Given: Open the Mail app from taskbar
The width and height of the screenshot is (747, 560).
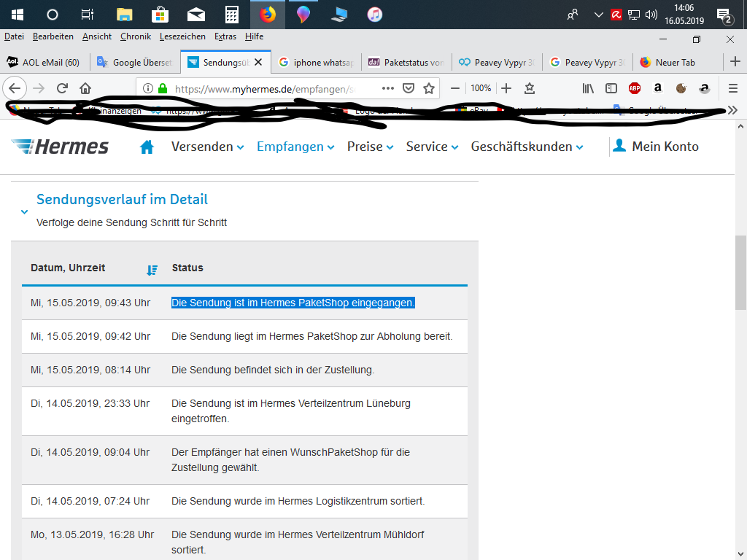Looking at the screenshot, I should (x=196, y=15).
